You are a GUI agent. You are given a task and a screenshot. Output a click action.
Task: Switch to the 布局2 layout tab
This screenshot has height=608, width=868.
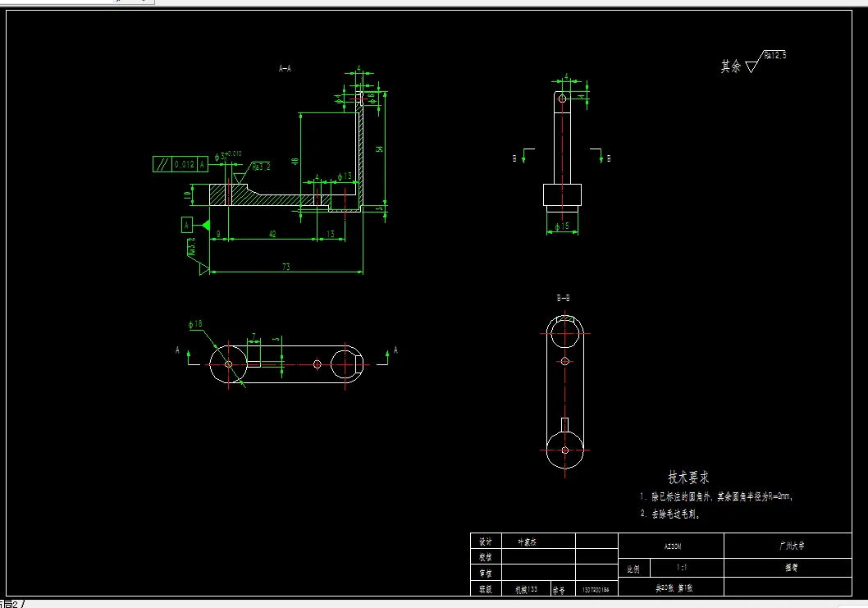click(11, 604)
